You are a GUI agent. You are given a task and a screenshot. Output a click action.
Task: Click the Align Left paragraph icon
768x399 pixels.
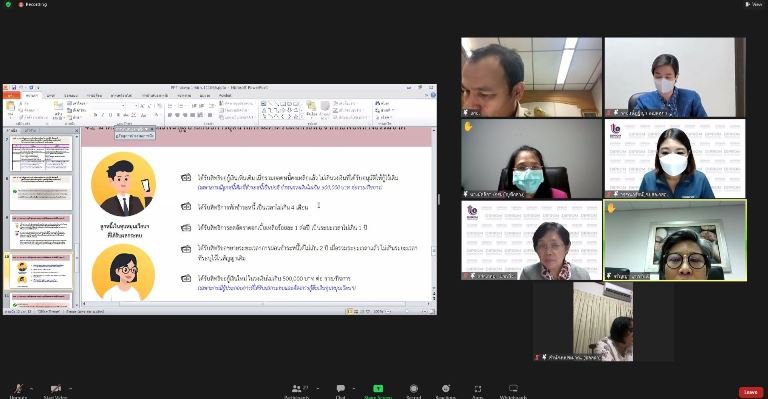pyautogui.click(x=170, y=115)
